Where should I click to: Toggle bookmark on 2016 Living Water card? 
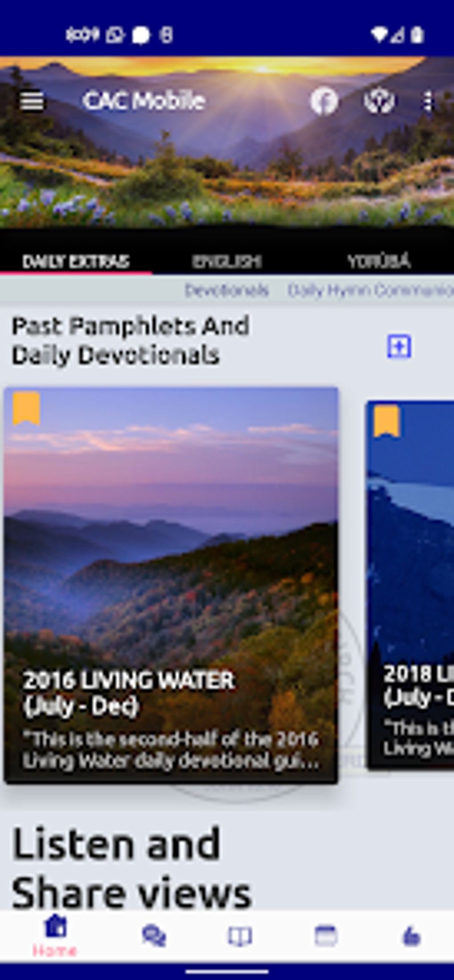coord(27,408)
